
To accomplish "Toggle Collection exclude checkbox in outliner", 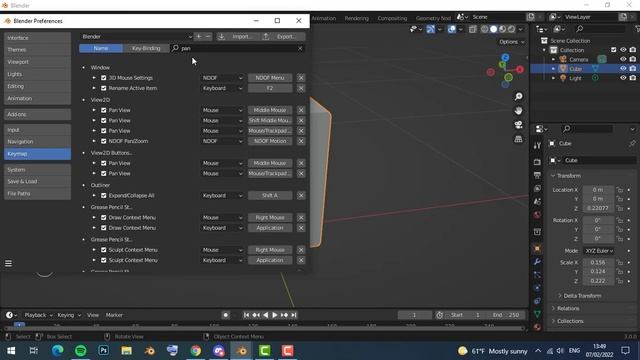I will click(613, 50).
